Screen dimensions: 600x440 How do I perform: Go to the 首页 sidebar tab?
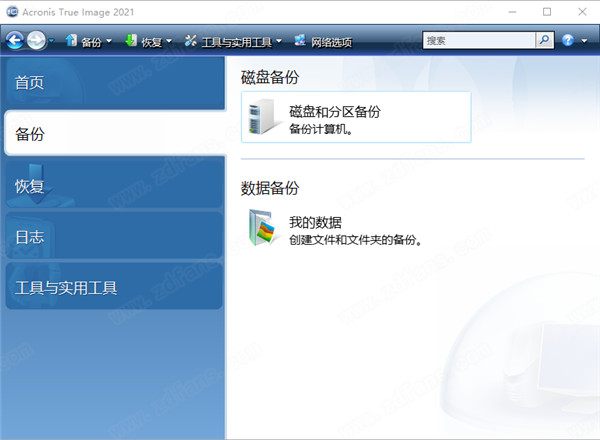[115, 83]
